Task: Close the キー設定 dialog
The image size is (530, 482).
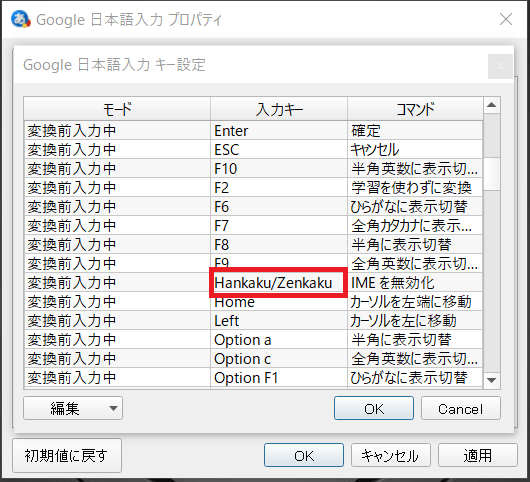Action: [500, 66]
